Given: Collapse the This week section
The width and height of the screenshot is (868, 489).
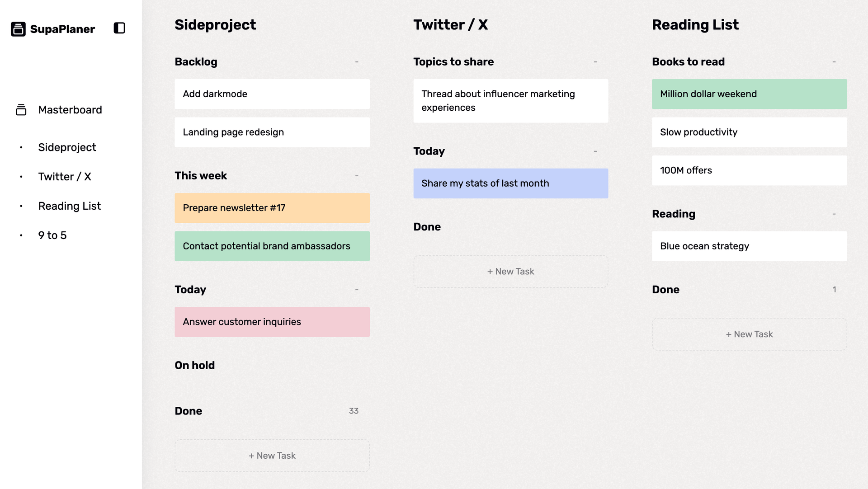Looking at the screenshot, I should tap(357, 175).
